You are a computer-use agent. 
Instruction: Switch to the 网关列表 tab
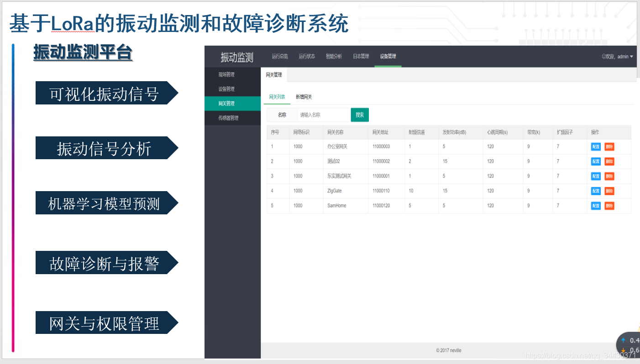click(277, 97)
